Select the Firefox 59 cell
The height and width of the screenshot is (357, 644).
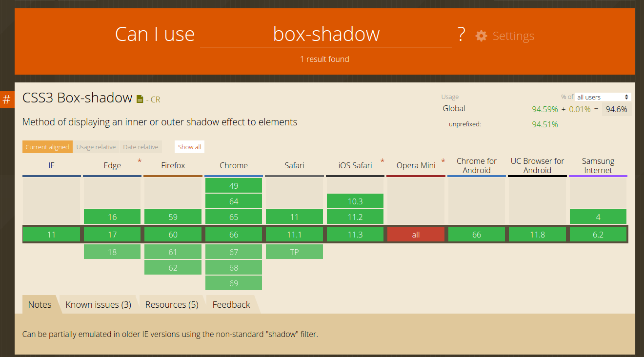(173, 217)
